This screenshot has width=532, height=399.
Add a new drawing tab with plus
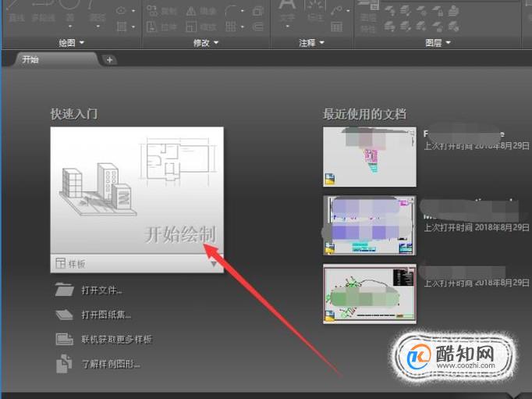pos(109,60)
